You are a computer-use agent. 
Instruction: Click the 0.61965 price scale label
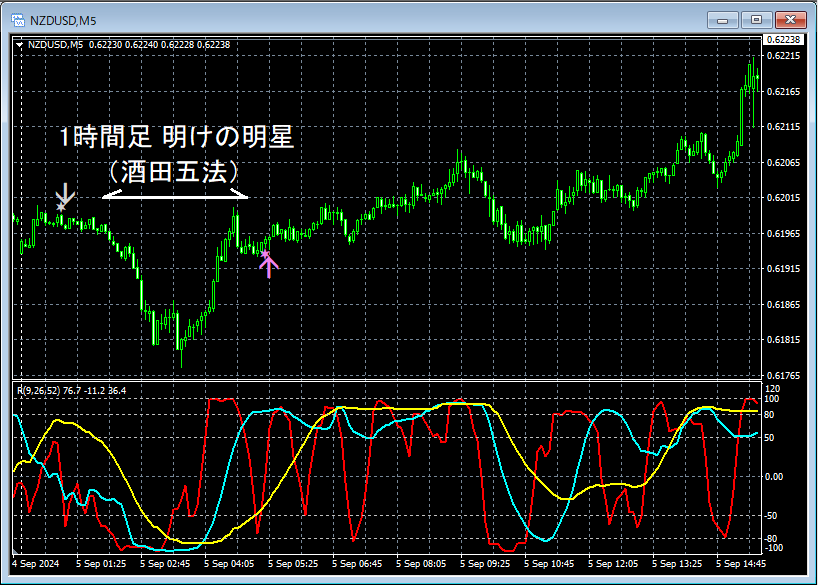click(x=785, y=233)
